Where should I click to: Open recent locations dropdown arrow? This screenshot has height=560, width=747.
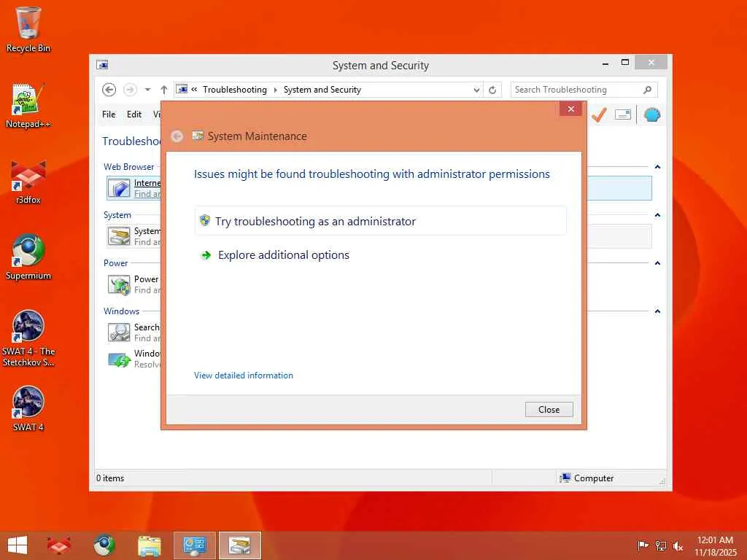click(147, 90)
